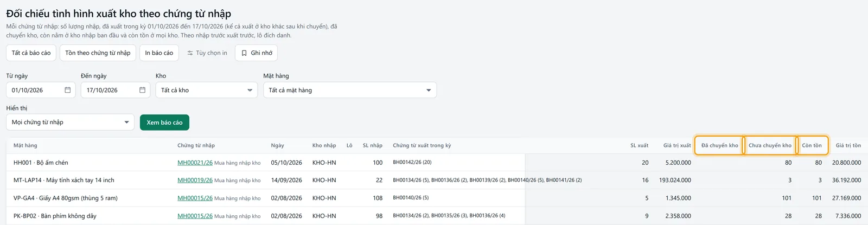Click the Giá trị tồn column header

point(848,145)
